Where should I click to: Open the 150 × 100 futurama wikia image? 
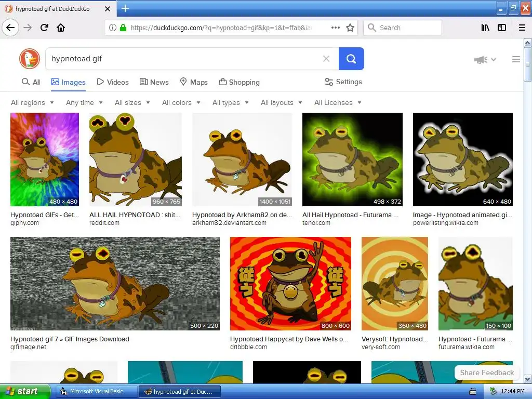475,284
